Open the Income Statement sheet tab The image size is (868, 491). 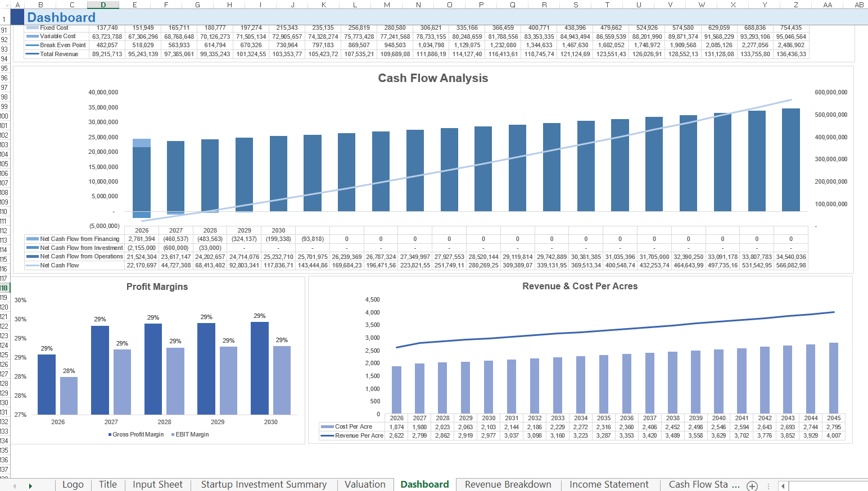[x=609, y=485]
